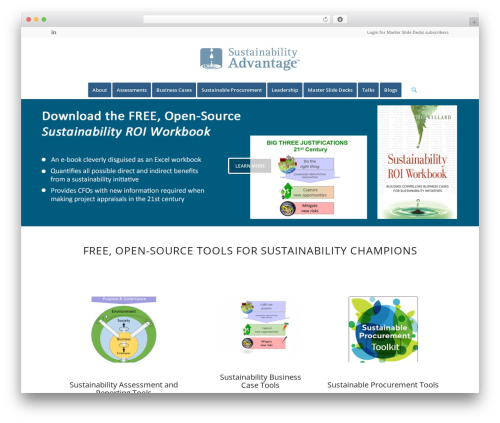Open Sustainability Business Case Tools heading link

click(260, 381)
